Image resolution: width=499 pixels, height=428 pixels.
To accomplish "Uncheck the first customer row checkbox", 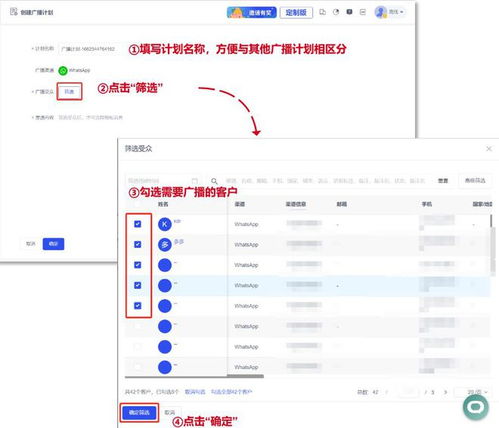I will point(138,224).
